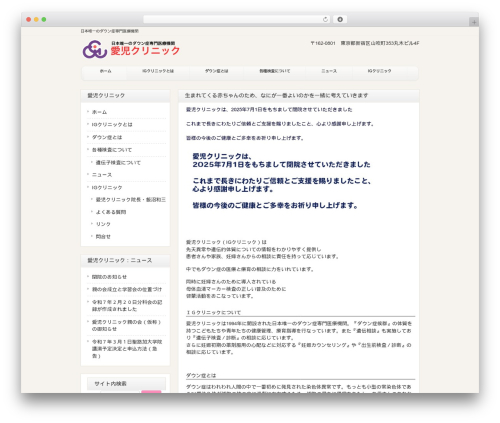Open 令和7年3月1日 聖路加 lecture news item
Screen dimensions: 500x423
click(127, 349)
